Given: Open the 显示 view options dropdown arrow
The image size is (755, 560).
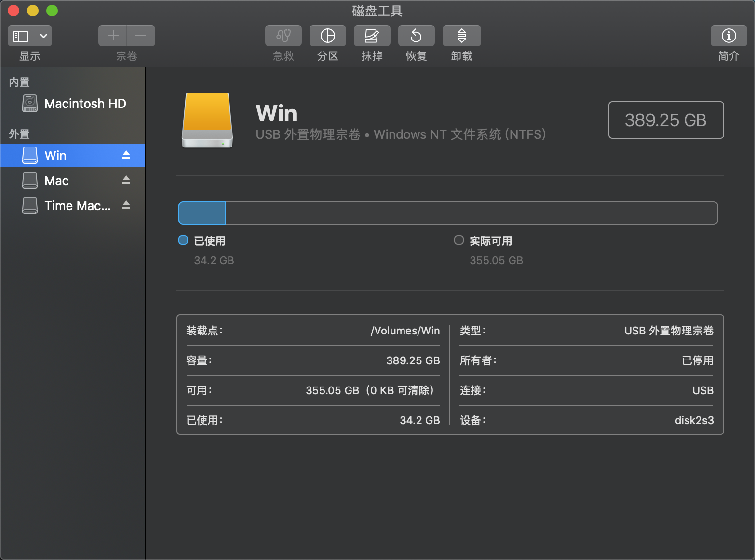Looking at the screenshot, I should [x=43, y=36].
